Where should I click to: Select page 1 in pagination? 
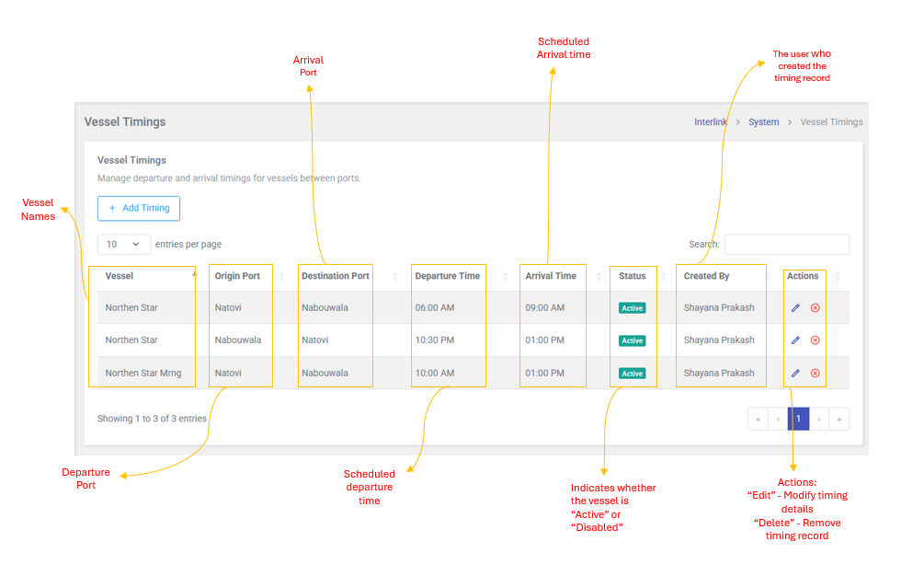tap(798, 419)
